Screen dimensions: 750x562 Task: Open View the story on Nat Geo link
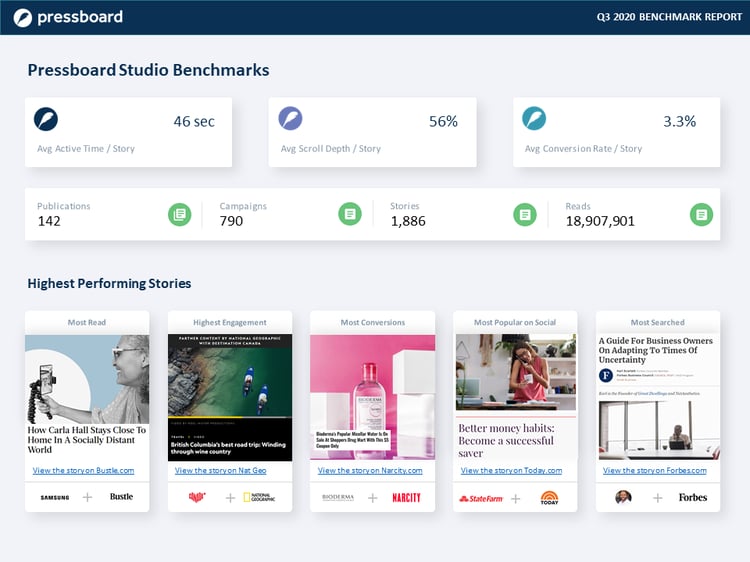pyautogui.click(x=221, y=471)
